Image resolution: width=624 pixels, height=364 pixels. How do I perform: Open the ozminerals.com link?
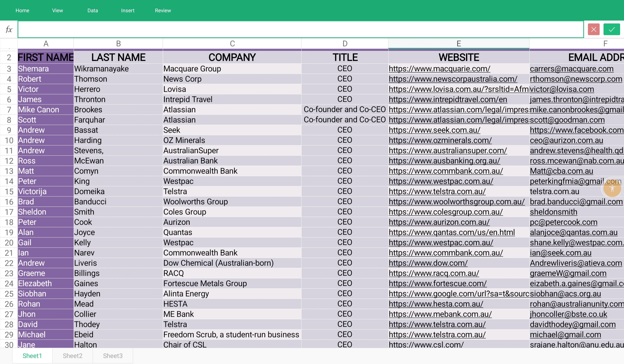coord(440,140)
